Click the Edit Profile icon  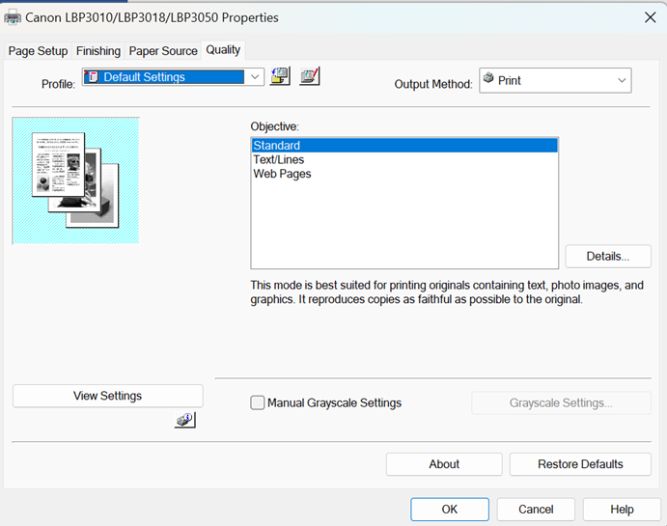(310, 77)
